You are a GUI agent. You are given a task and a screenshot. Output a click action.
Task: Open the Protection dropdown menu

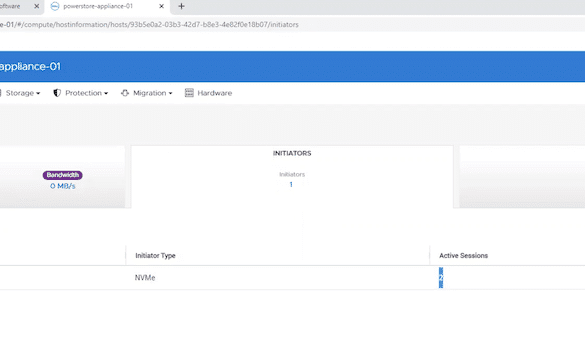81,93
